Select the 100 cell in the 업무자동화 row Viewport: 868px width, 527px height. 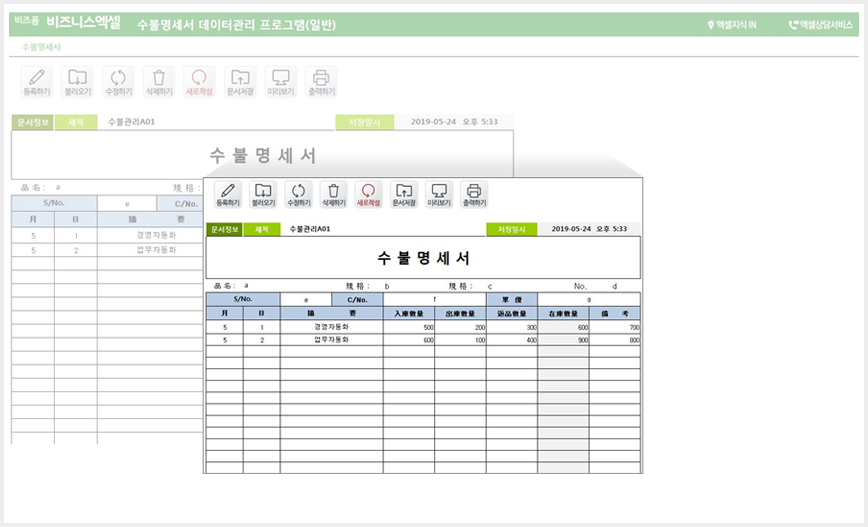[461, 340]
